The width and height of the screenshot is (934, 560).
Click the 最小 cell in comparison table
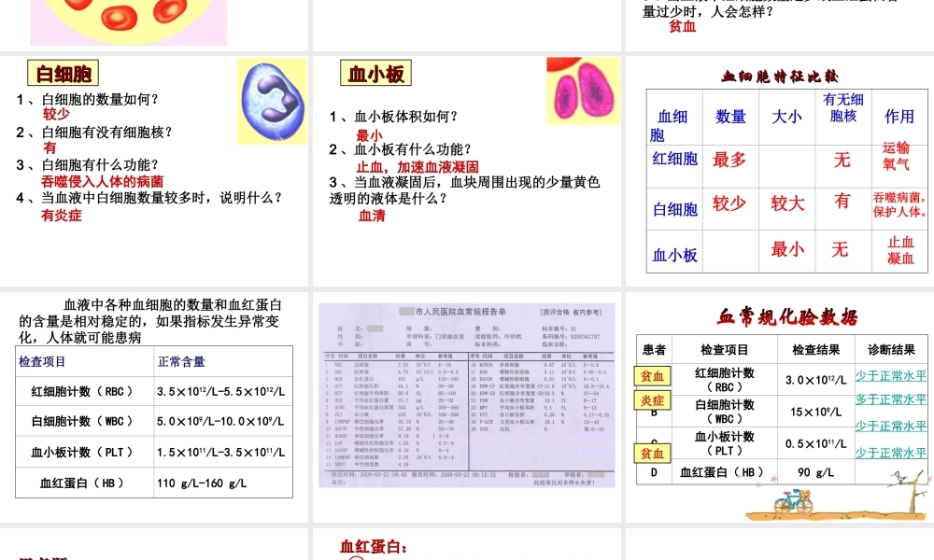click(x=787, y=249)
